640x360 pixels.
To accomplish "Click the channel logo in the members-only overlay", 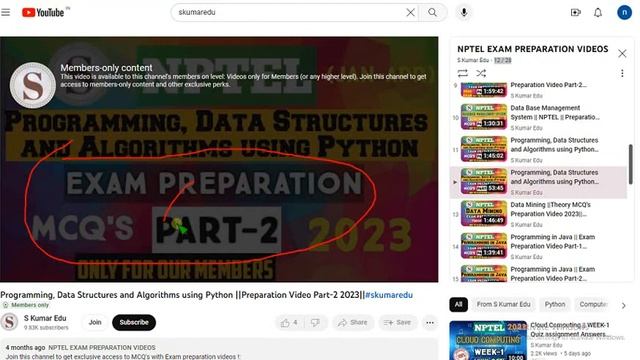I will (32, 85).
